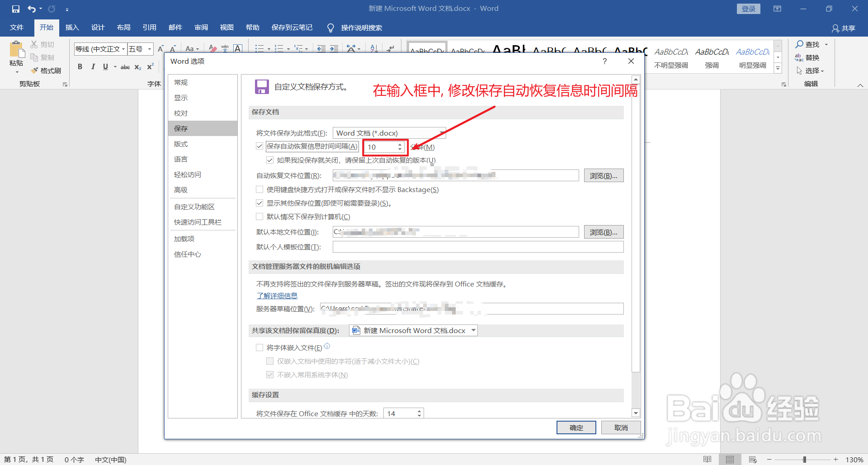This screenshot has width=868, height=465.
Task: Click zoom in plus button in status bar
Action: [x=836, y=460]
